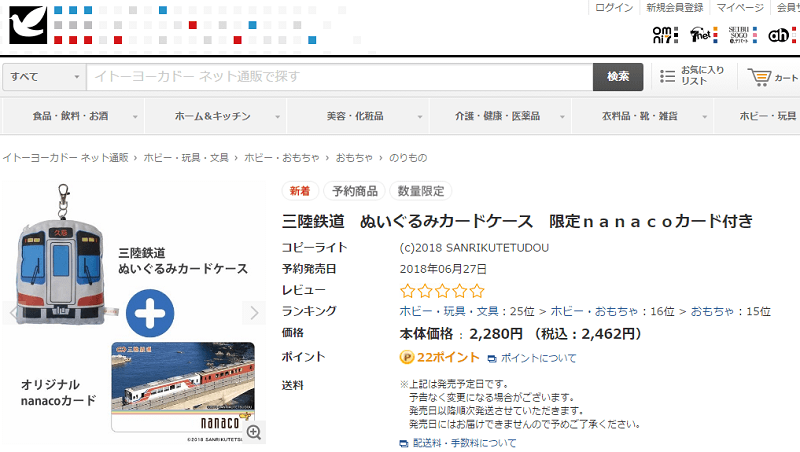Expand 食品・飲料・お酒 menu

click(x=74, y=116)
